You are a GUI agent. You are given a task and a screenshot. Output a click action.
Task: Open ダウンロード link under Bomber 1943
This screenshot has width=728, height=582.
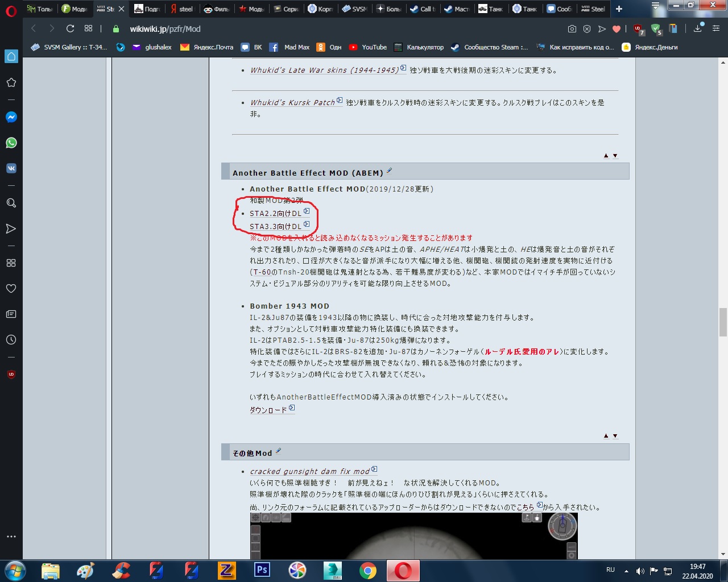(x=268, y=410)
